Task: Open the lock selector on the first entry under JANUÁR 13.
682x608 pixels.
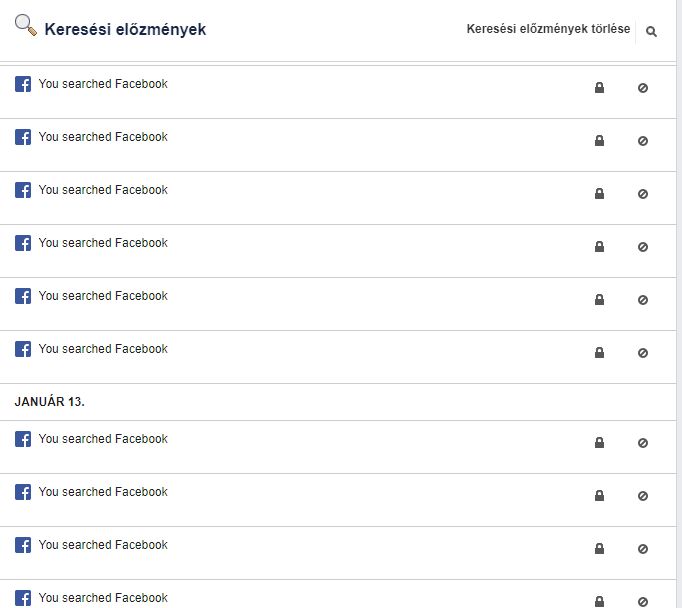Action: click(x=599, y=443)
